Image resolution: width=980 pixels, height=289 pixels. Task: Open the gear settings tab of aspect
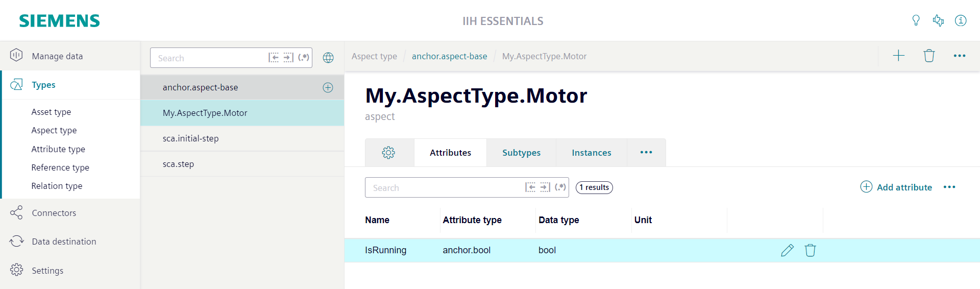389,153
